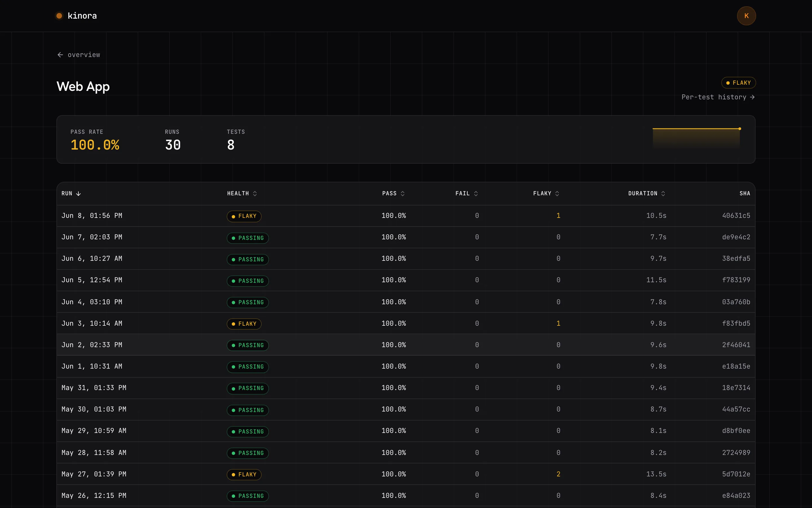Open the Jun 1, 10:31 AM run
Screen dimensions: 812x508
[x=406, y=367]
